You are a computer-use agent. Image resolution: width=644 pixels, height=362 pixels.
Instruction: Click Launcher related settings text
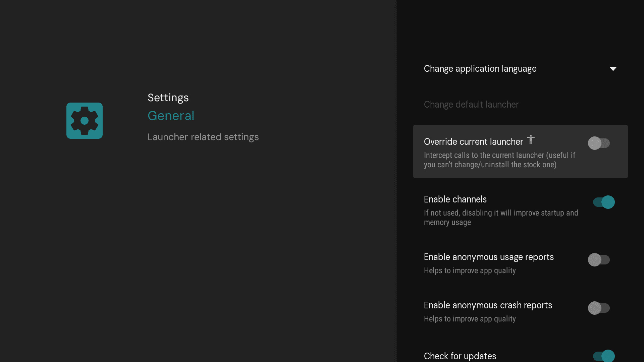click(203, 137)
